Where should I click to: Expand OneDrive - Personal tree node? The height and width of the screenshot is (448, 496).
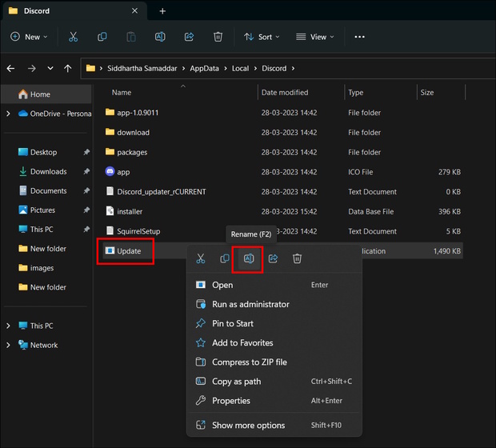tap(8, 114)
